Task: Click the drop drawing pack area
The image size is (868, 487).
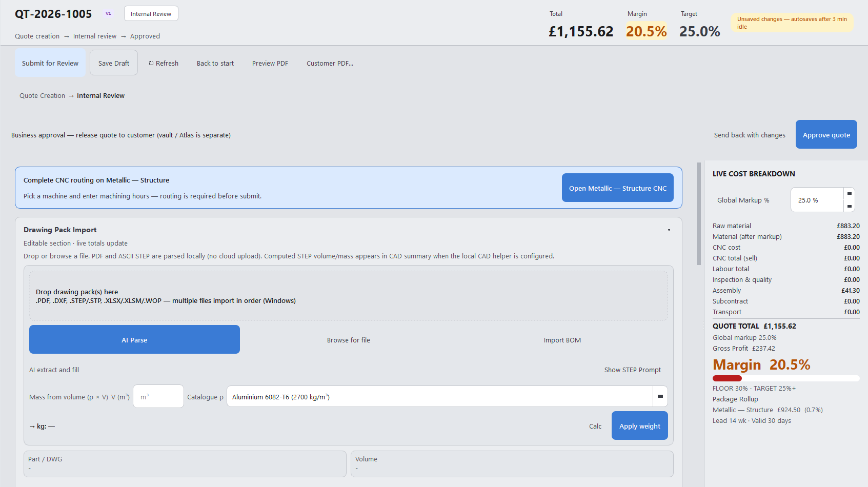Action: tap(349, 296)
